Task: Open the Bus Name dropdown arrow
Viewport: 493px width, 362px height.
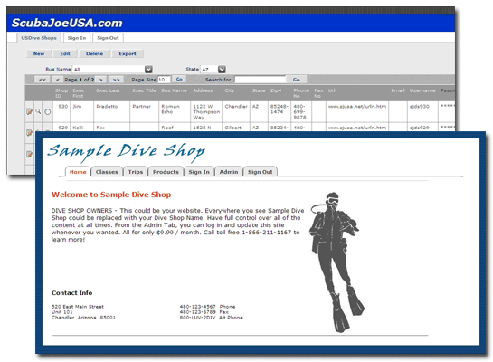Action: click(x=149, y=69)
